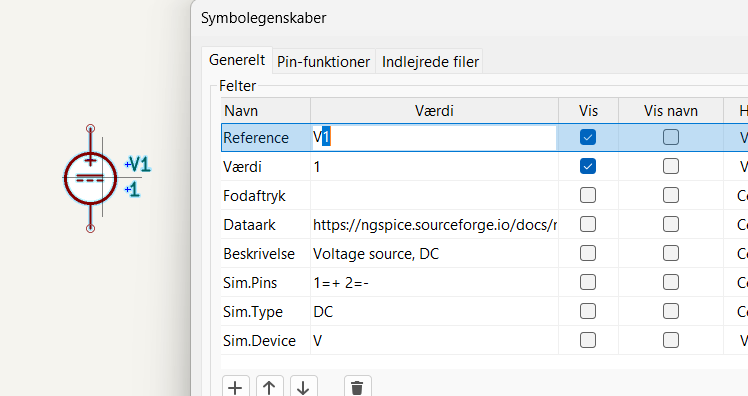Move selected field down with arrow button
Viewport: 748px width, 396px height.
(303, 387)
